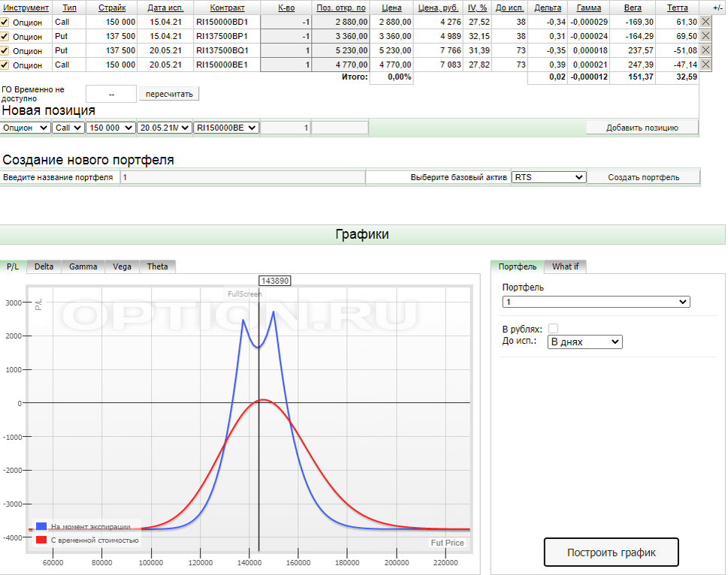
Task: Click the 'Построить график' button
Action: [x=611, y=552]
